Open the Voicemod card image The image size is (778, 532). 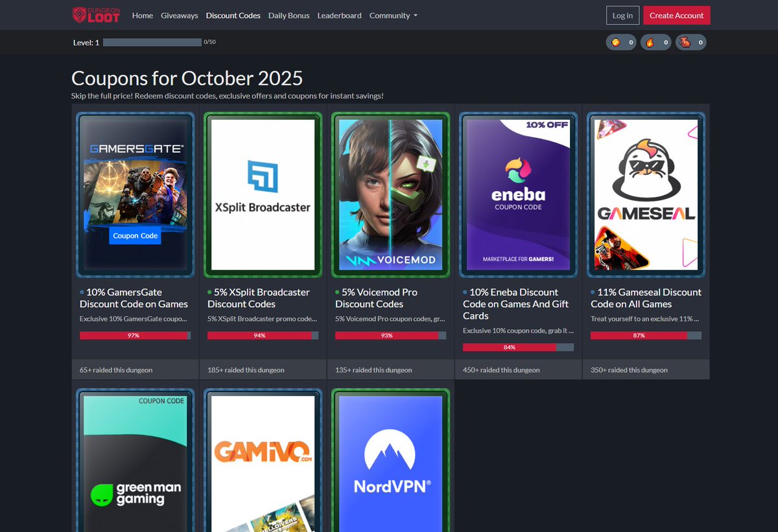[391, 194]
